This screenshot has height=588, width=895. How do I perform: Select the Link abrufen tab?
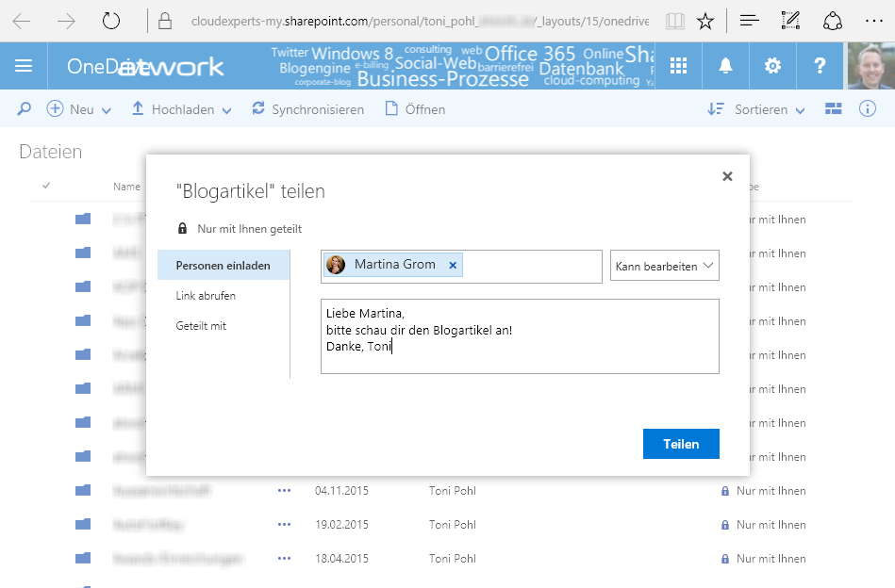(206, 296)
